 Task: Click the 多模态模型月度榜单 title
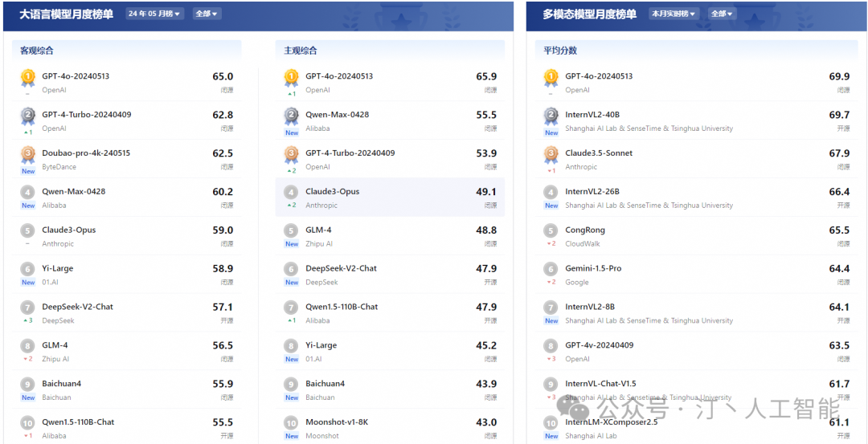tap(590, 14)
